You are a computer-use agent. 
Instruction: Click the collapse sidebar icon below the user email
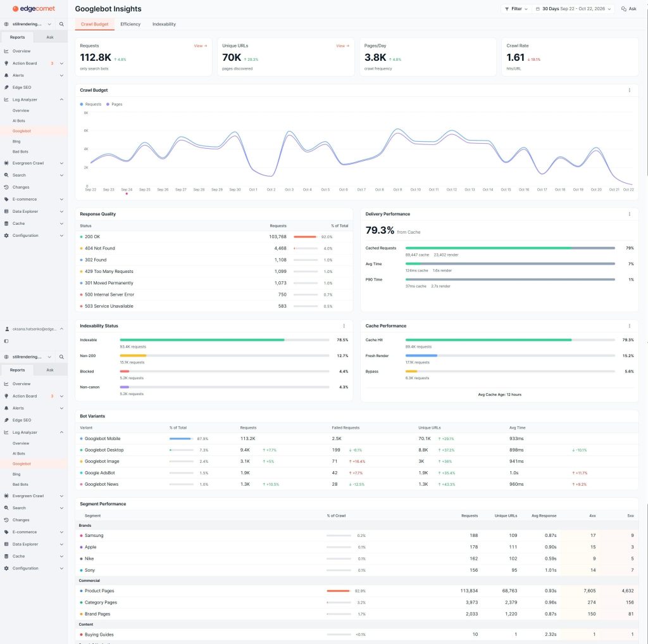(6, 341)
